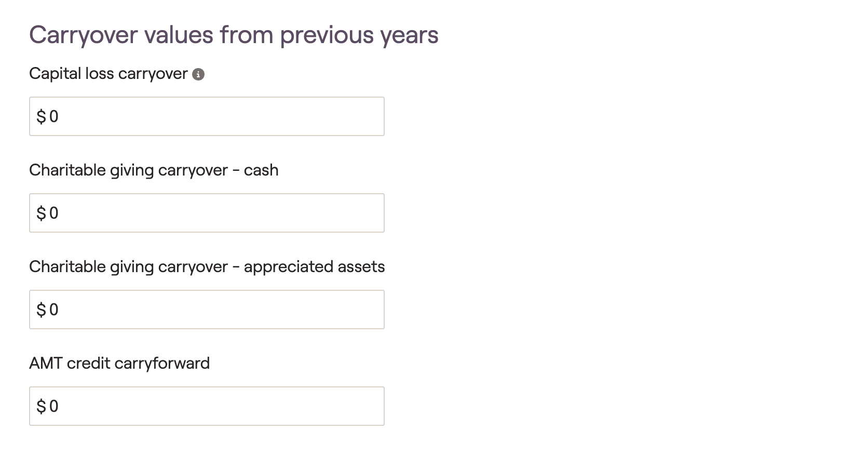This screenshot has height=457, width=868.
Task: Click the Charitable giving carryover - cash label
Action: (x=154, y=170)
